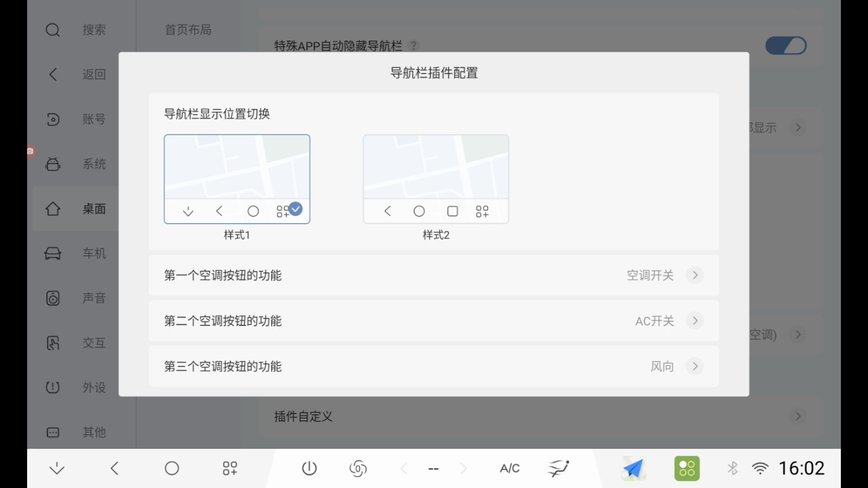Select 交互 menu label in sidebar
The height and width of the screenshot is (488, 868).
[94, 343]
